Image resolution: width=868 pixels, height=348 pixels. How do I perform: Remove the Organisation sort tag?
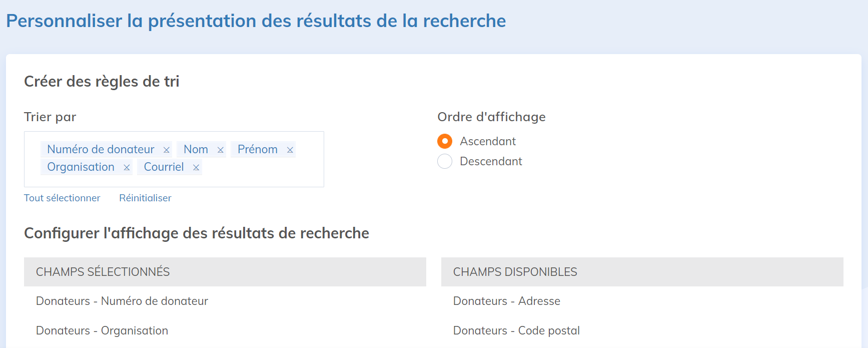pyautogui.click(x=127, y=167)
